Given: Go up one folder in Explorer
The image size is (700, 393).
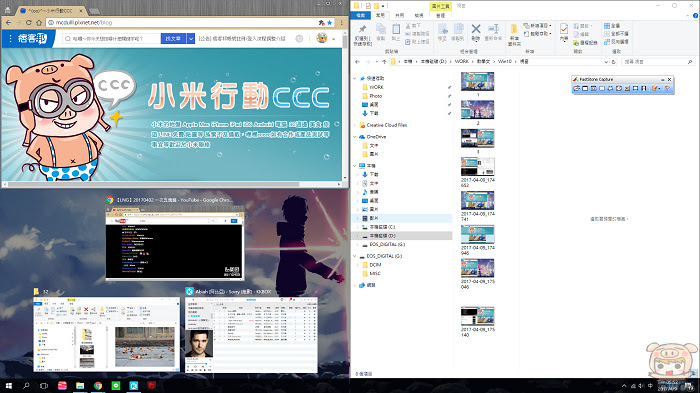Looking at the screenshot, I should point(384,62).
